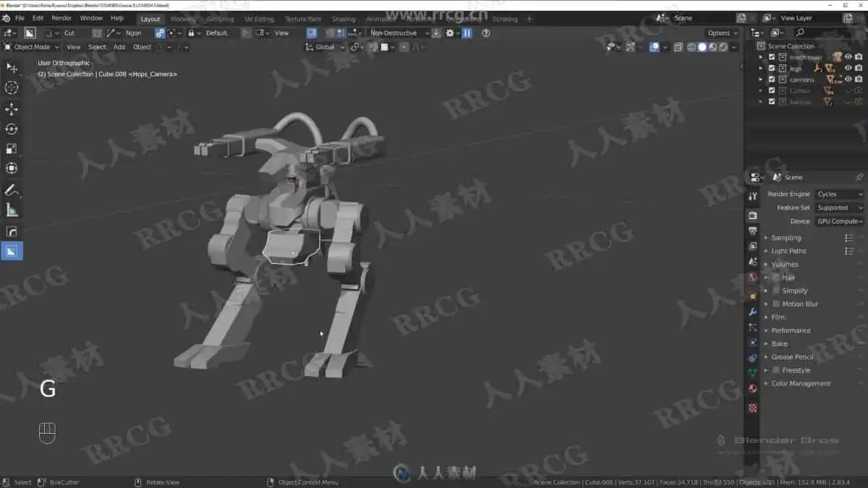Select the Transform tool
Screen dimensions: 868x488
pos(12,168)
